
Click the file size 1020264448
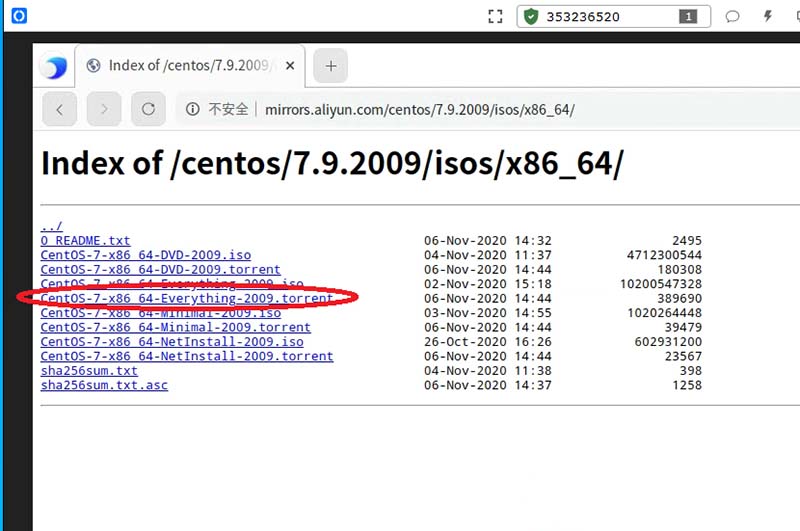(664, 313)
